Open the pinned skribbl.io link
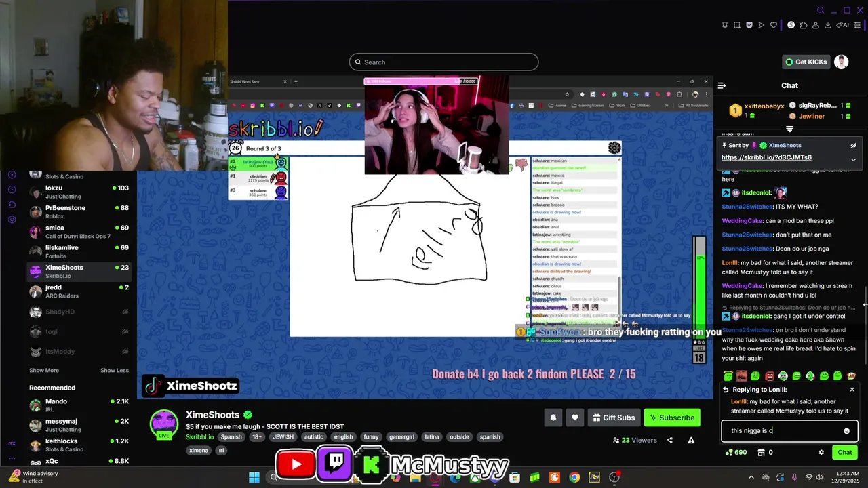Image resolution: width=868 pixels, height=488 pixels. click(766, 157)
